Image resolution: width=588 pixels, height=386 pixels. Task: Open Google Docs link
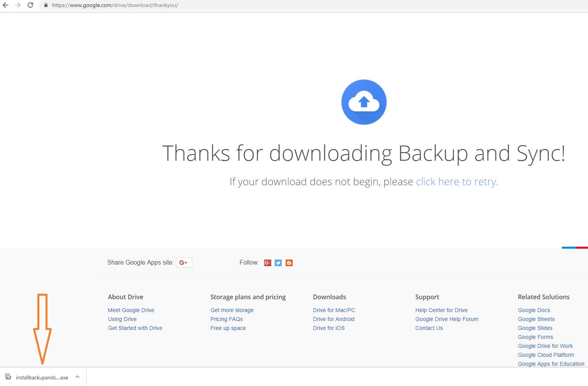[534, 310]
